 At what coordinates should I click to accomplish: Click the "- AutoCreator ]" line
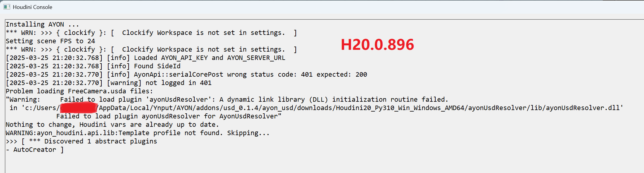(35, 150)
